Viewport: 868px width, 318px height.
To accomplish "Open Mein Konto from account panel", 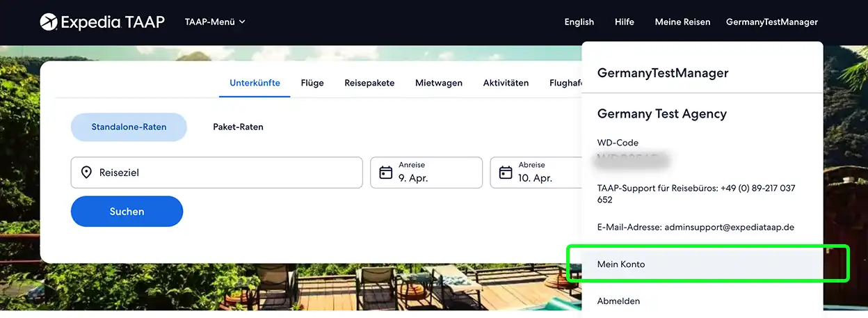I will [702, 264].
